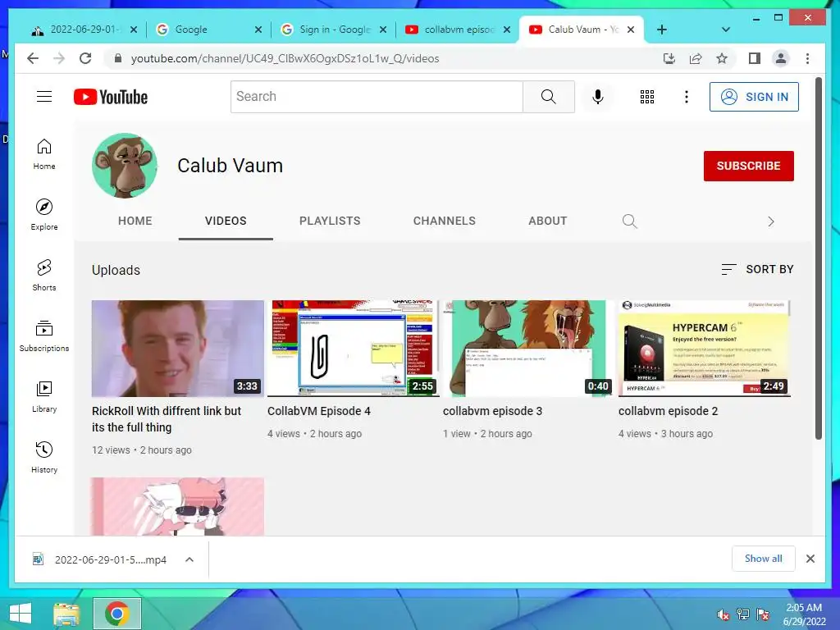Open collabvm episode 2 title link

tap(668, 411)
